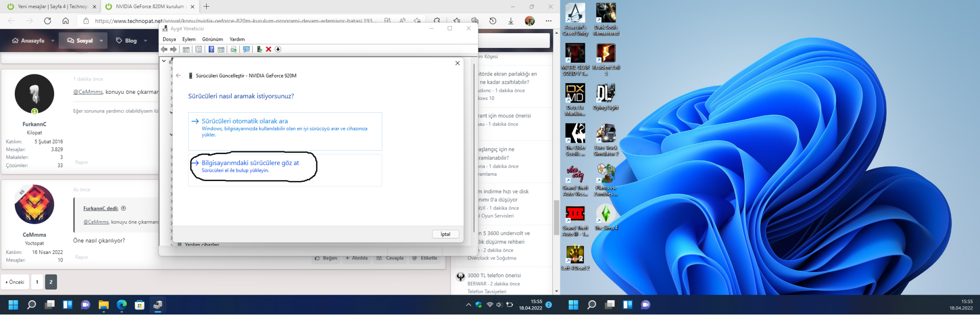Close the driver update wizard with its X
Screen dimensions: 980x317
[x=457, y=63]
